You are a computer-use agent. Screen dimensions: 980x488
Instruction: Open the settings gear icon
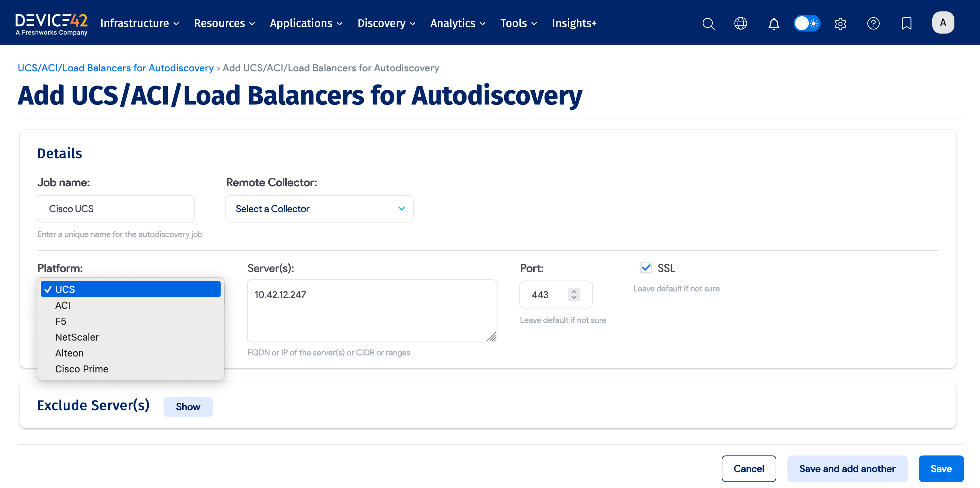(x=840, y=24)
